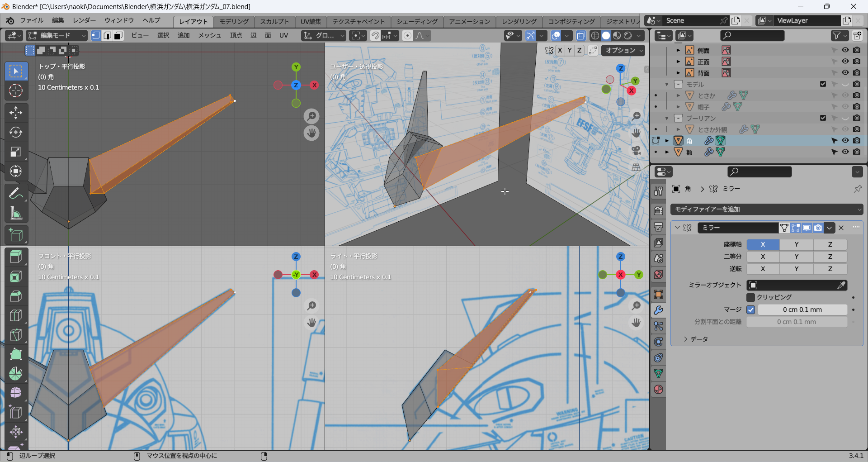This screenshot has height=462, width=868.
Task: Click the Merge distance value field
Action: 802,310
